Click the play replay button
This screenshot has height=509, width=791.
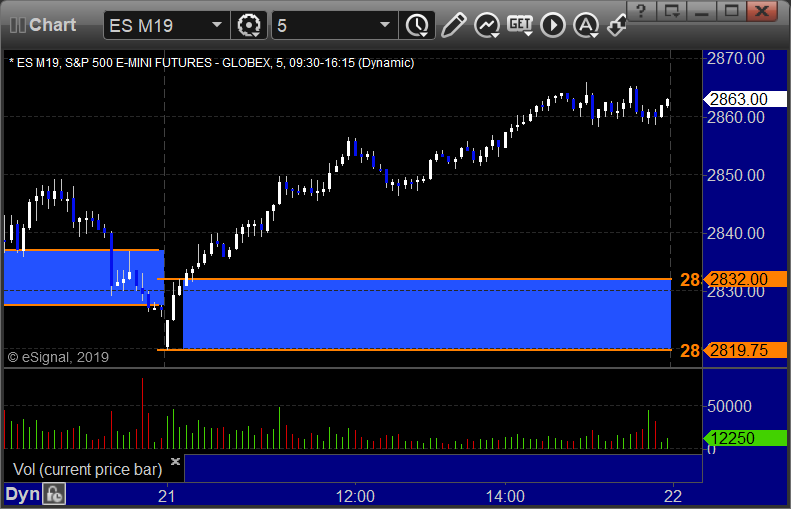553,25
